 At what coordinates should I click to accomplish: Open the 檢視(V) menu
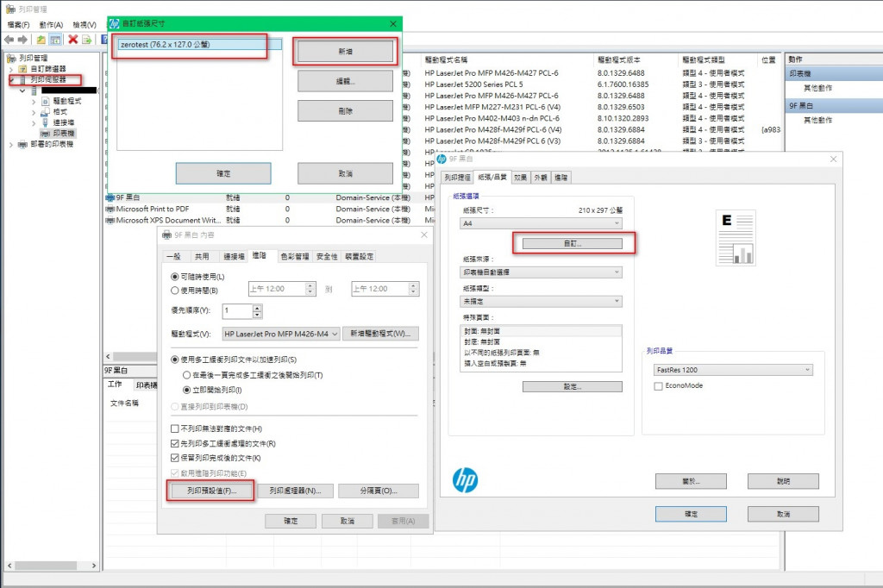85,25
